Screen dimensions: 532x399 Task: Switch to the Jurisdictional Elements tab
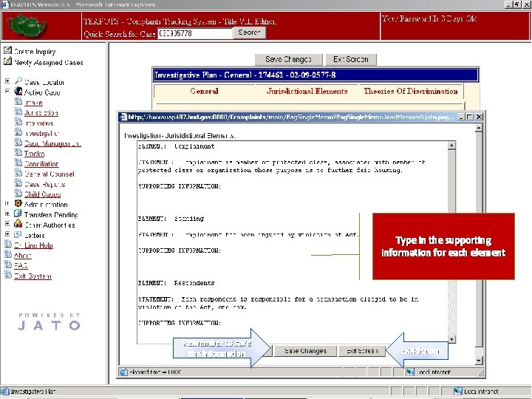tap(307, 92)
